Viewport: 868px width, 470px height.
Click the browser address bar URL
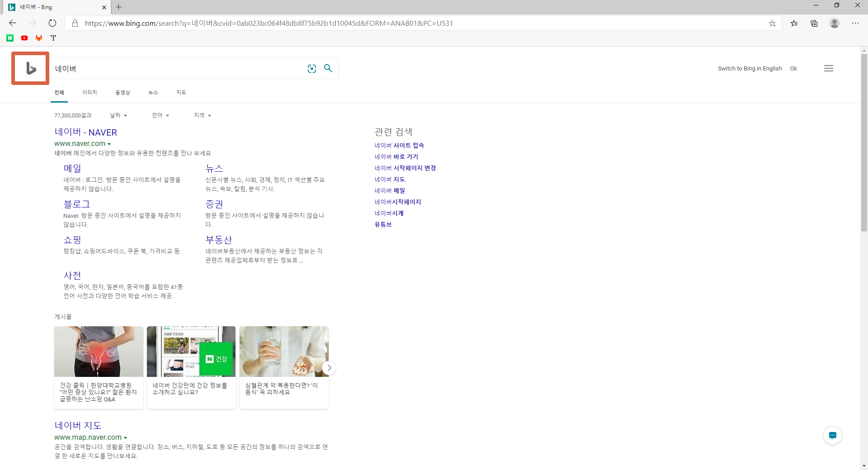269,23
